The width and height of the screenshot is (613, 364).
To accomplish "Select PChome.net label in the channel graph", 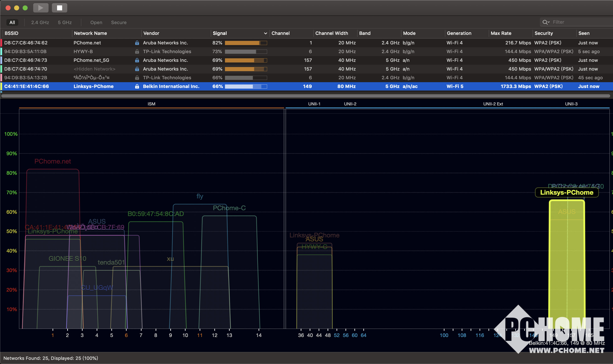I will point(53,161).
